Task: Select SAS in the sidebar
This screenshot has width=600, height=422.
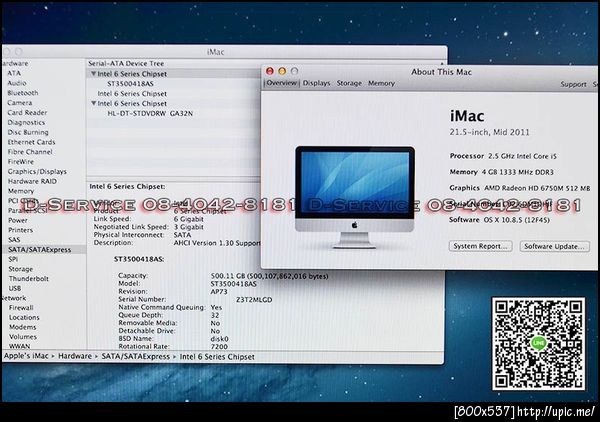Action: coord(14,240)
